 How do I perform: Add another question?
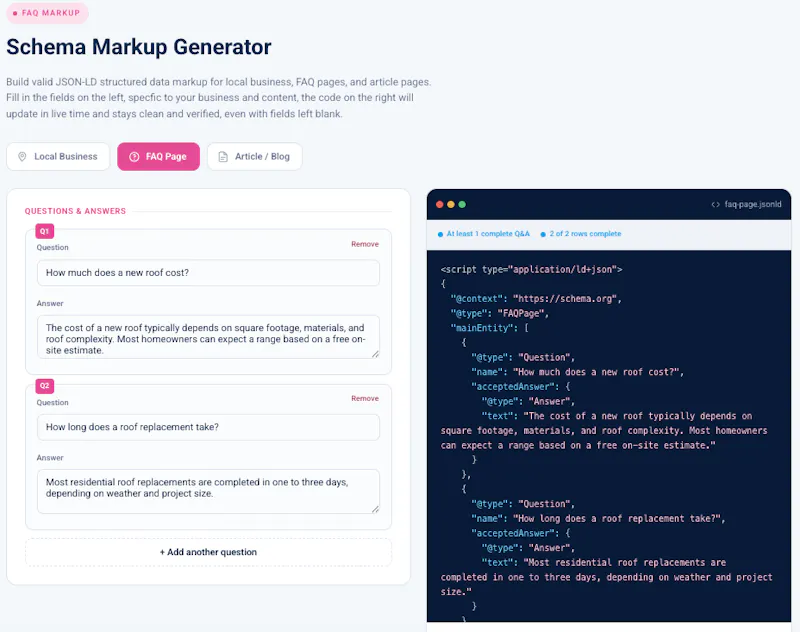point(208,552)
